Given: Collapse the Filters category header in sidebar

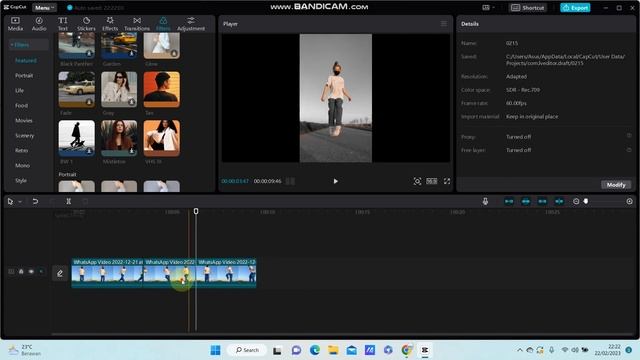Looking at the screenshot, I should [28, 44].
